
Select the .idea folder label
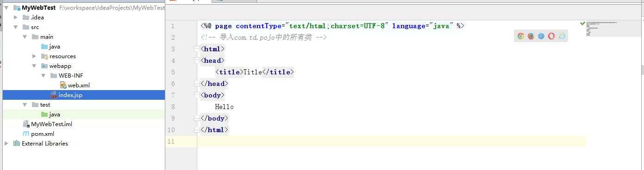38,18
